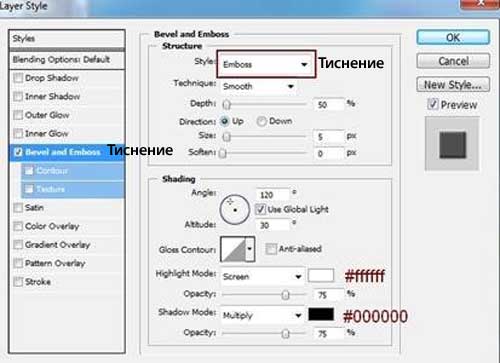The width and height of the screenshot is (500, 363).
Task: Select the Inner Shadow effect label
Action: (53, 97)
